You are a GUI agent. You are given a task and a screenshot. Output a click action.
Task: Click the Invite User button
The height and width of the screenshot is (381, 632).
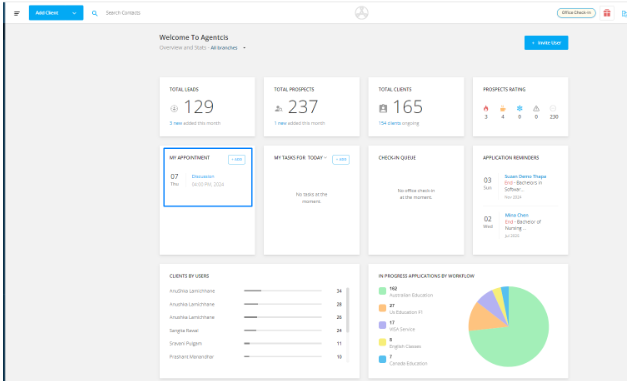[546, 43]
